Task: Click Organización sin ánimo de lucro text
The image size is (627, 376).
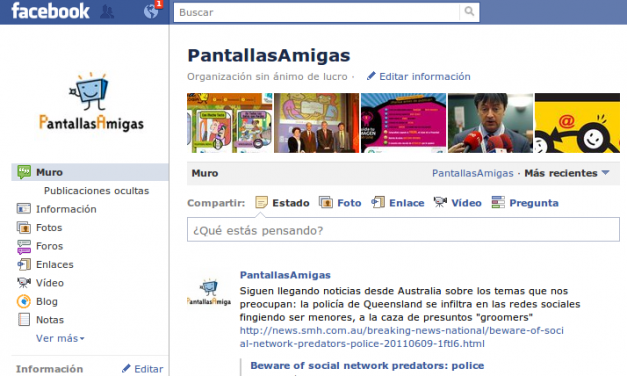Action: tap(267, 76)
